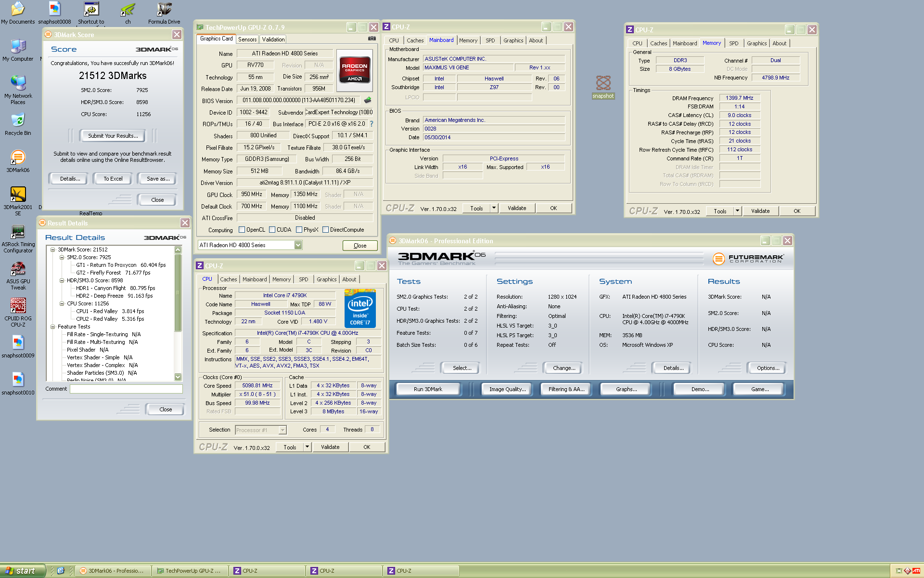Screen dimensions: 924x578
Task: Open CPUID ROG CPU-Z shortcut
Action: point(18,313)
